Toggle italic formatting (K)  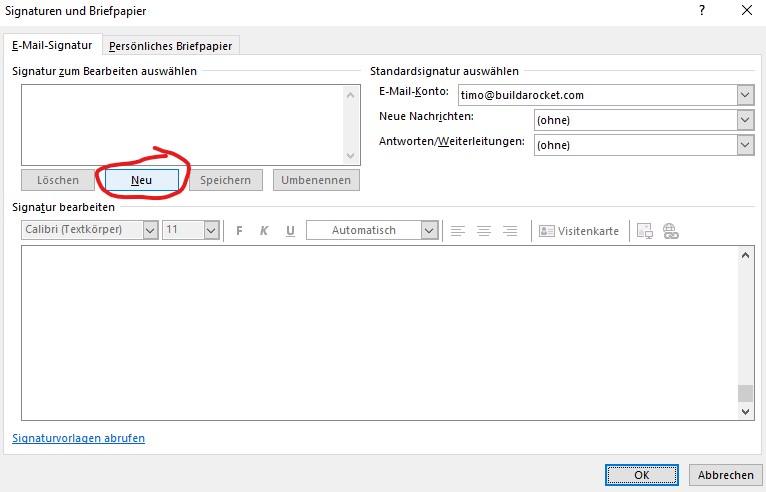[x=264, y=231]
